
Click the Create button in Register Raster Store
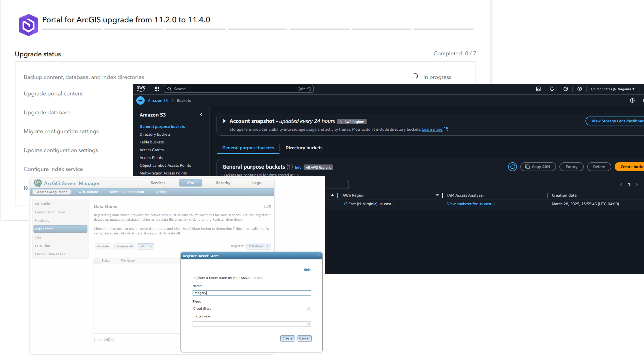point(287,338)
